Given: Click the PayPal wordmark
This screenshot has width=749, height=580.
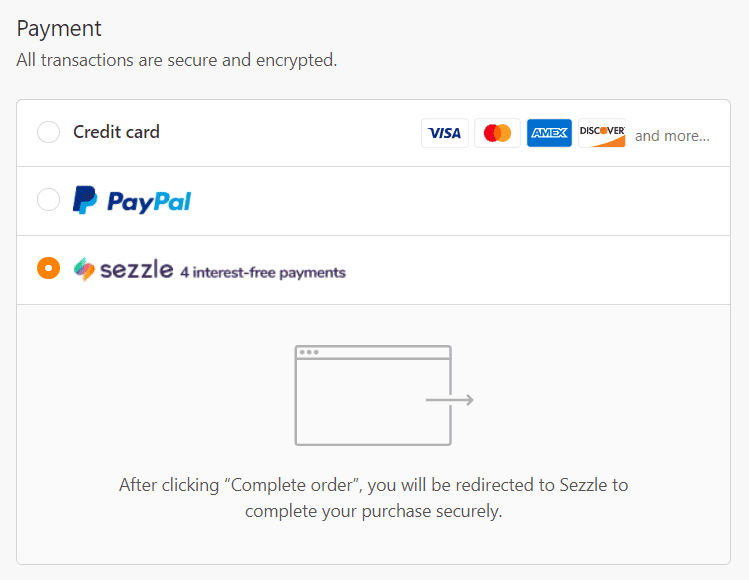Looking at the screenshot, I should [x=149, y=202].
